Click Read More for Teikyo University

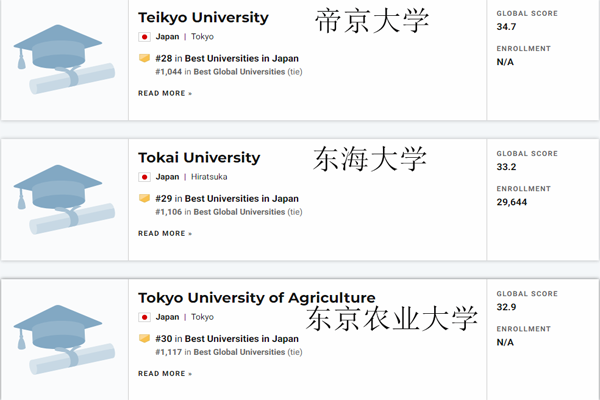click(165, 93)
